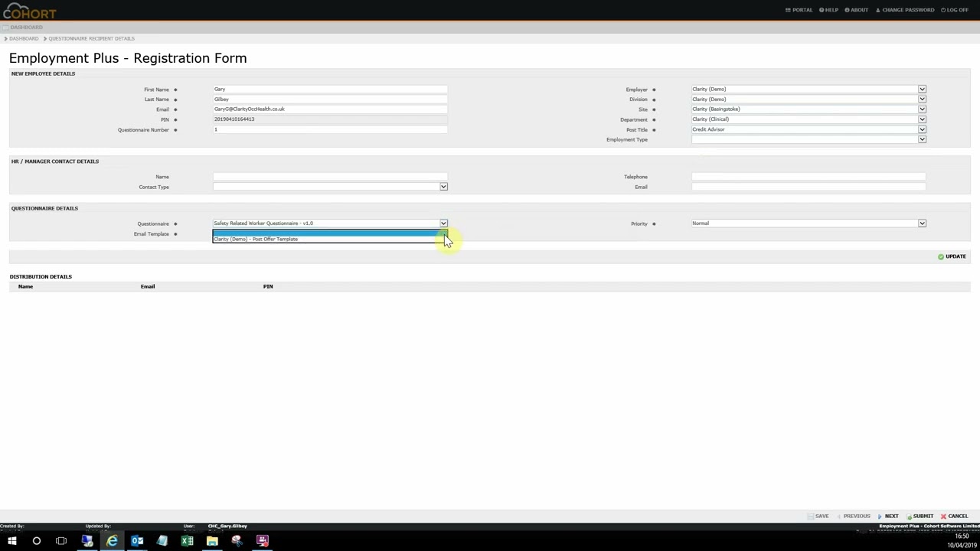Expand the Priority dropdown
980x551 pixels.
point(922,223)
